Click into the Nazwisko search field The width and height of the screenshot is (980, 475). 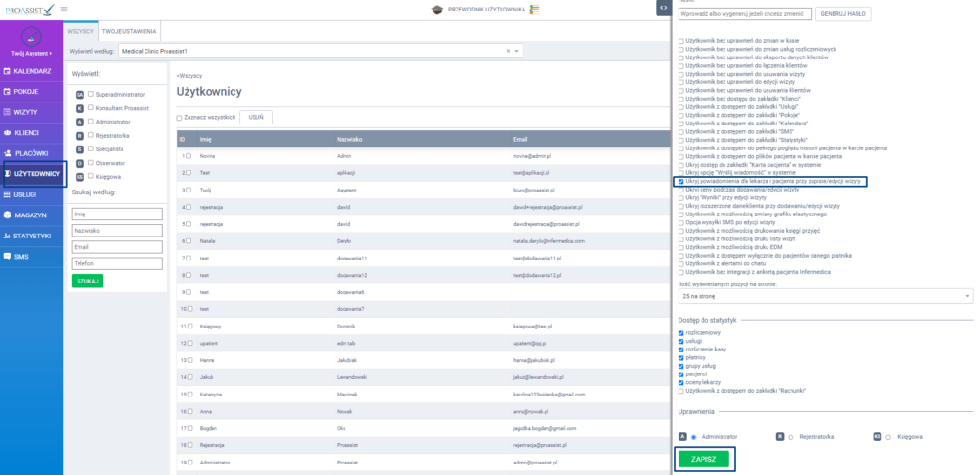[x=103, y=230]
